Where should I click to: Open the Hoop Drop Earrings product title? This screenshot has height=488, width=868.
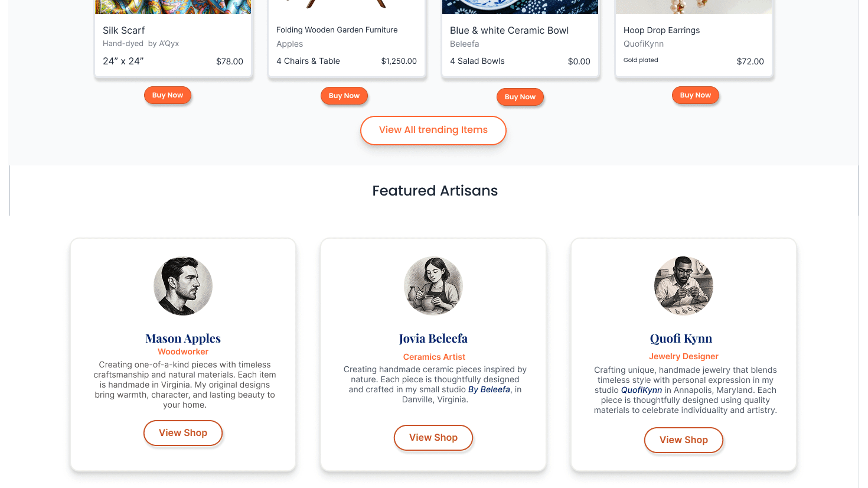pyautogui.click(x=661, y=30)
